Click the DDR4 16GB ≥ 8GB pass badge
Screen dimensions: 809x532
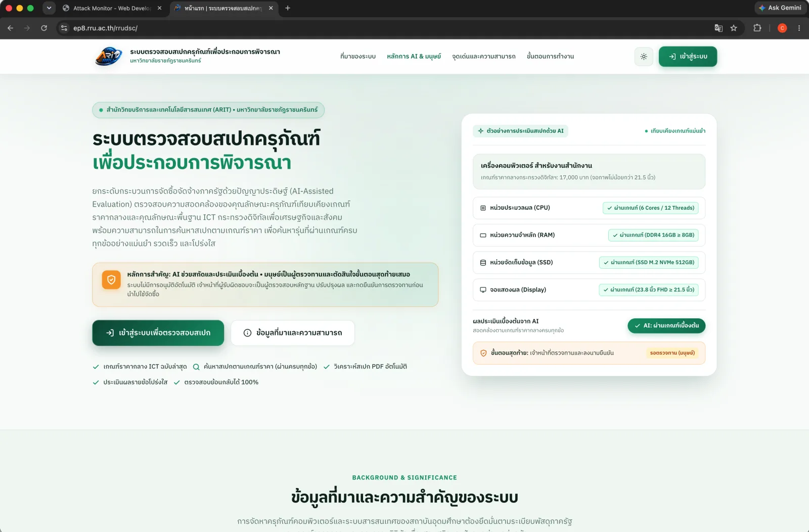click(x=653, y=235)
